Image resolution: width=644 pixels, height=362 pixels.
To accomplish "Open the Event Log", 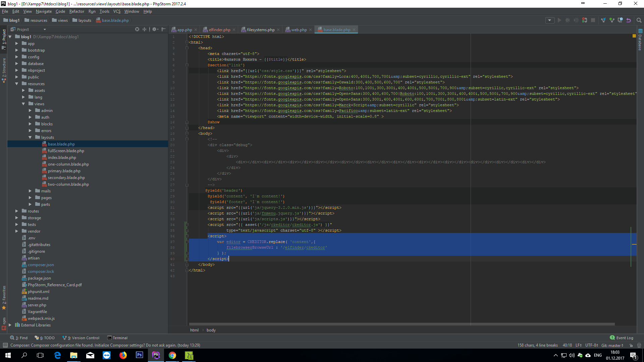I will coord(622,338).
